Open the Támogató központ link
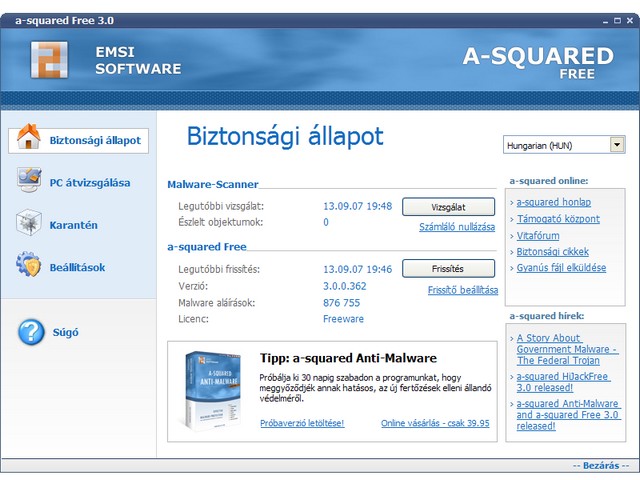The width and height of the screenshot is (640, 480). 558,219
